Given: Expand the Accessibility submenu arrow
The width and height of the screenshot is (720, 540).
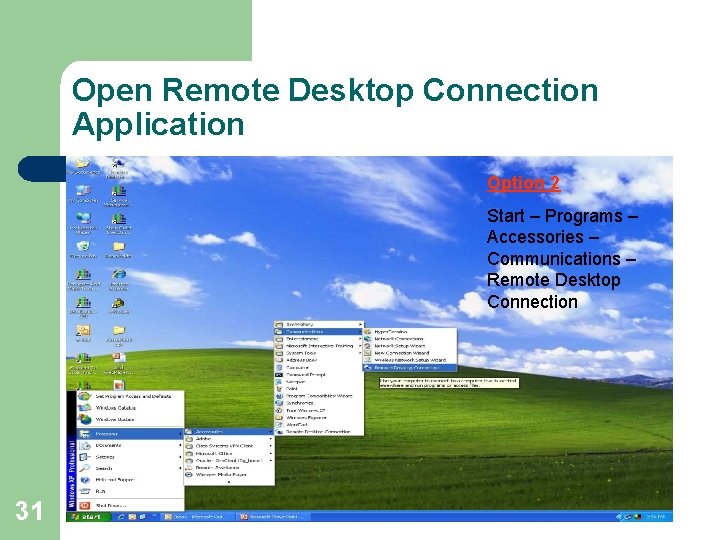Looking at the screenshot, I should click(360, 325).
